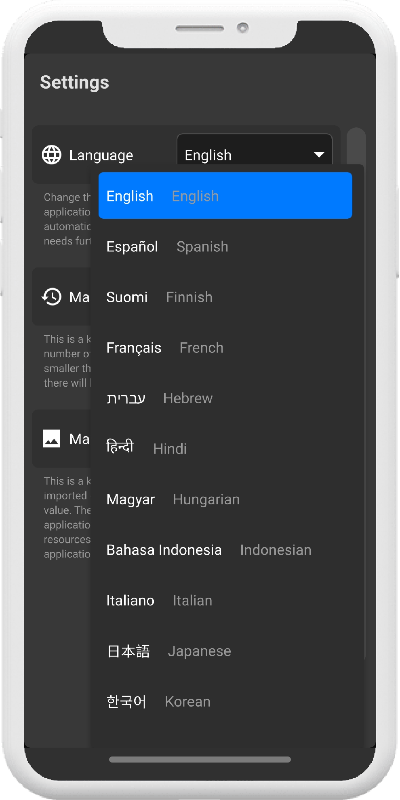Select Suomi Finnish language

coord(225,297)
